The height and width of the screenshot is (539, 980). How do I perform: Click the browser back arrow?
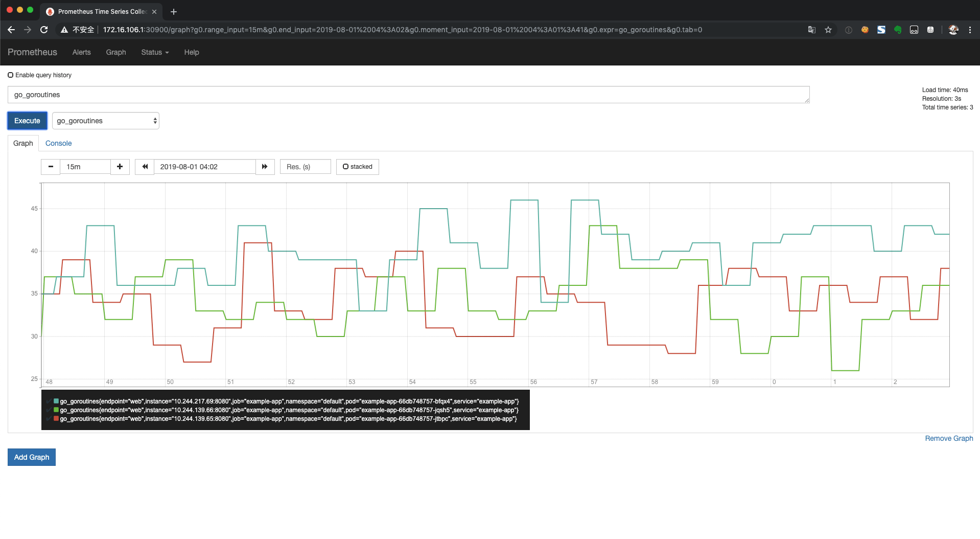(x=11, y=30)
